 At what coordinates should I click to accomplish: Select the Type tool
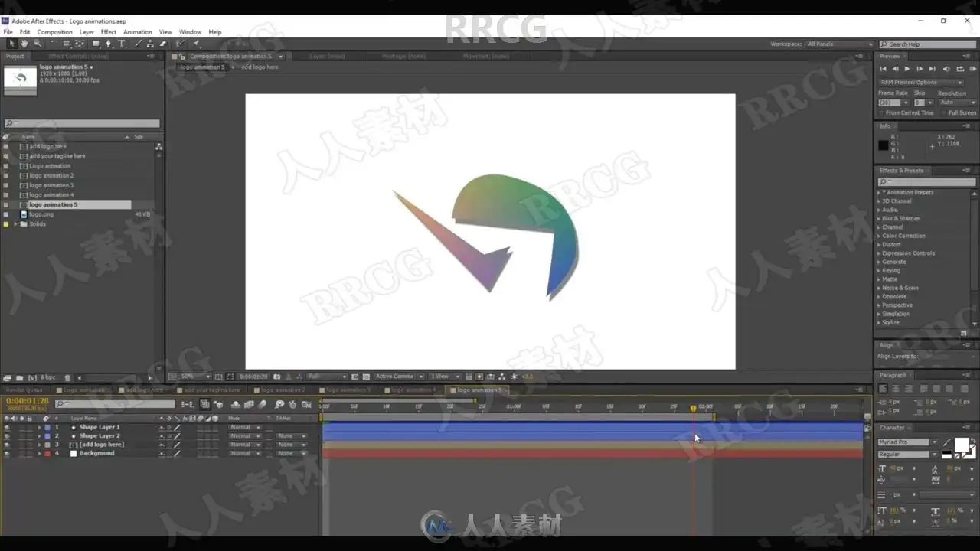pyautogui.click(x=121, y=44)
